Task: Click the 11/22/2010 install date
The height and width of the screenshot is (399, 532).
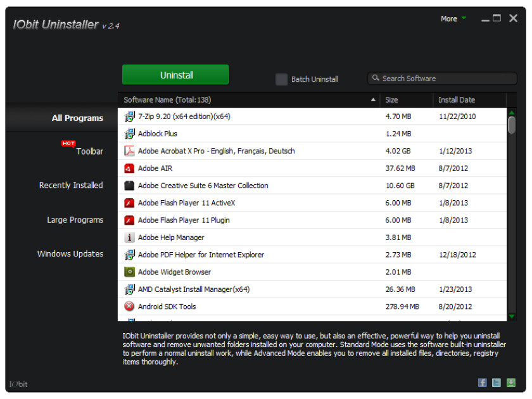Action: coord(457,117)
